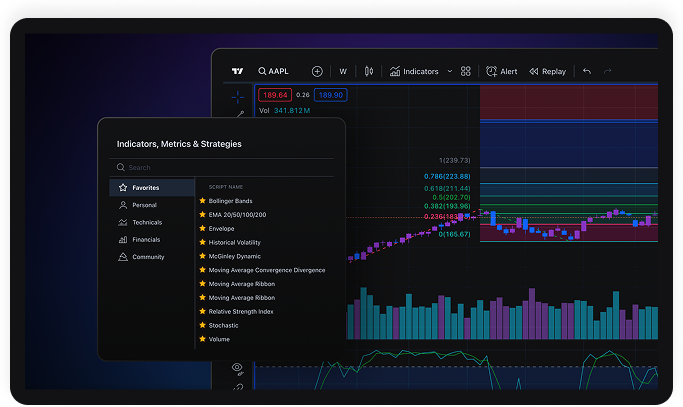
Task: Open the candlestick chart style icon
Action: 369,71
